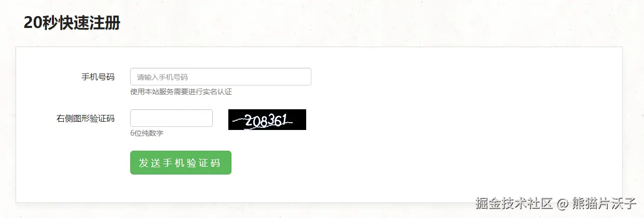Click the 掘金技术社区 watermark text

(x=514, y=203)
